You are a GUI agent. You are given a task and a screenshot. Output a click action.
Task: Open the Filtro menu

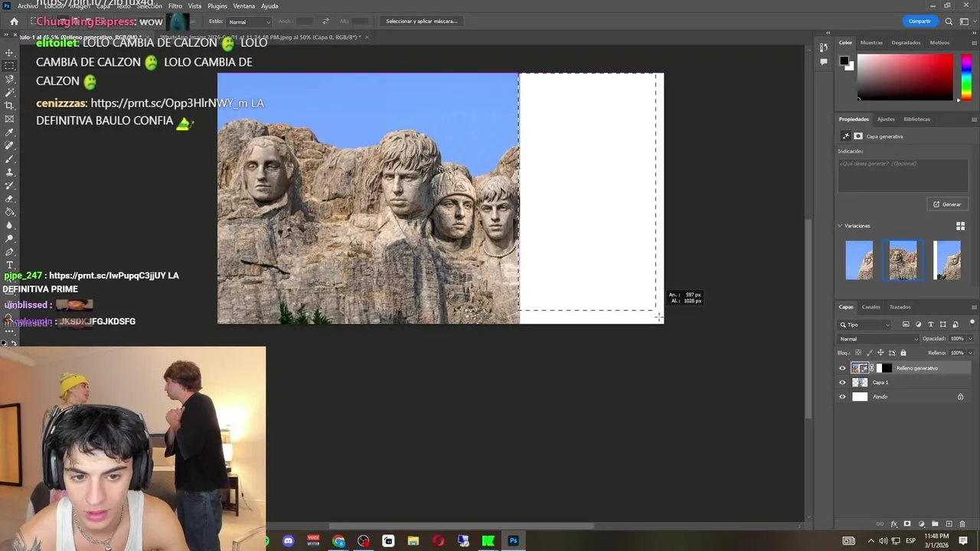pos(175,6)
